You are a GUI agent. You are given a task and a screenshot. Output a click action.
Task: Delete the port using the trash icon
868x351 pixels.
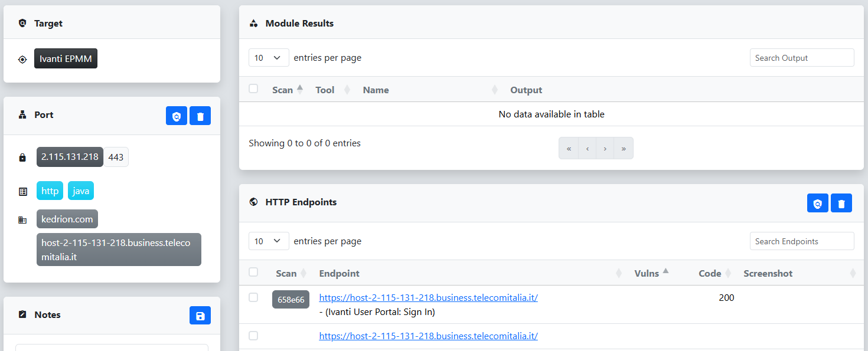pos(200,116)
